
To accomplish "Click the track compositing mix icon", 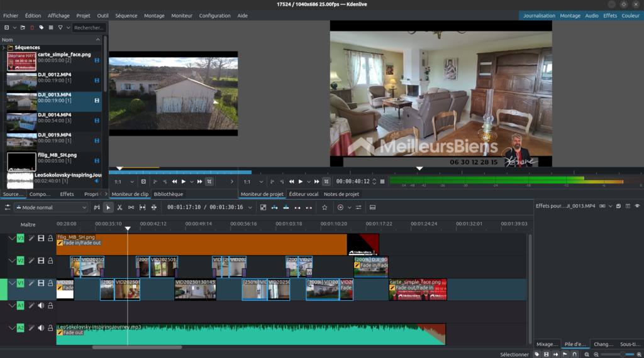I will [x=264, y=207].
